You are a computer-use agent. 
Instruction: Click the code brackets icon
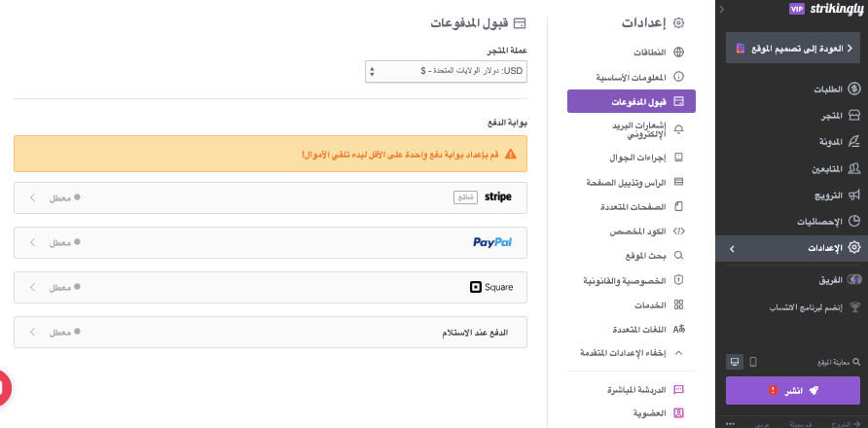pyautogui.click(x=678, y=231)
